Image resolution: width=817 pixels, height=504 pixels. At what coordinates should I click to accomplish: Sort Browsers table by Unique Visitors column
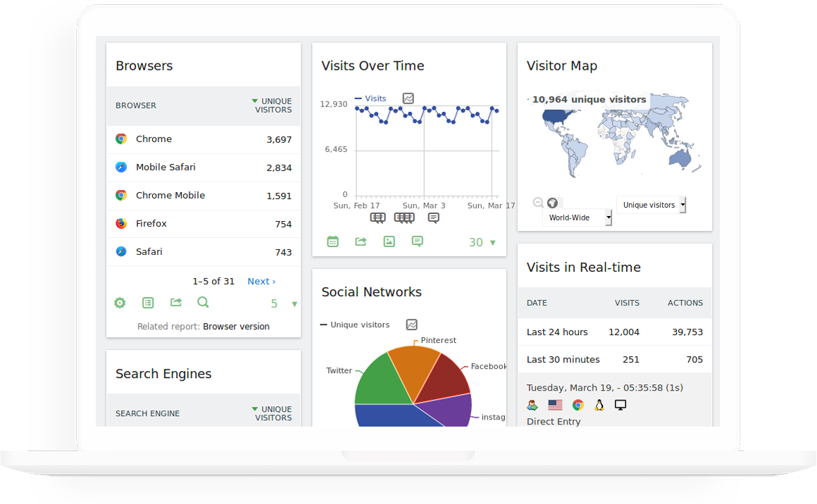273,106
